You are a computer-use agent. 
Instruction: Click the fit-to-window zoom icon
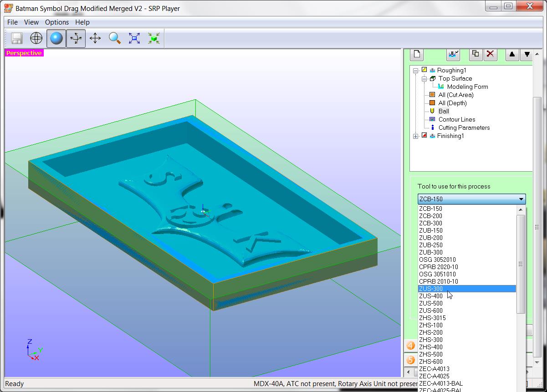coord(134,38)
